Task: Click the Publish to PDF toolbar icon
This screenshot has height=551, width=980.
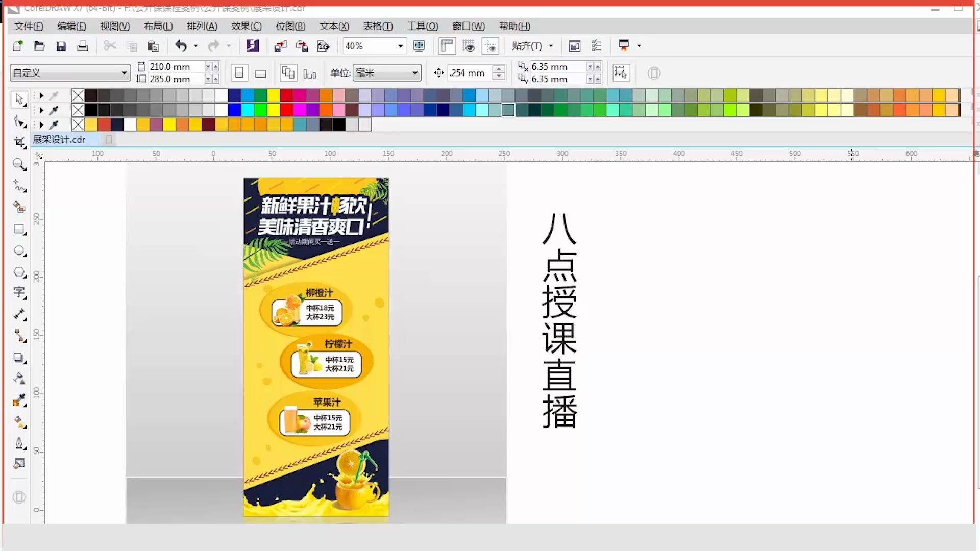Action: pyautogui.click(x=323, y=46)
